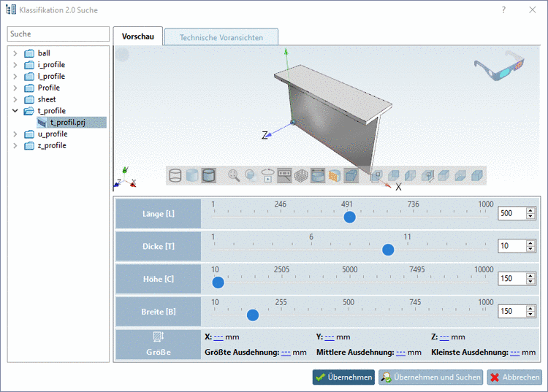Click the Länge value field showing 500

pyautogui.click(x=511, y=213)
